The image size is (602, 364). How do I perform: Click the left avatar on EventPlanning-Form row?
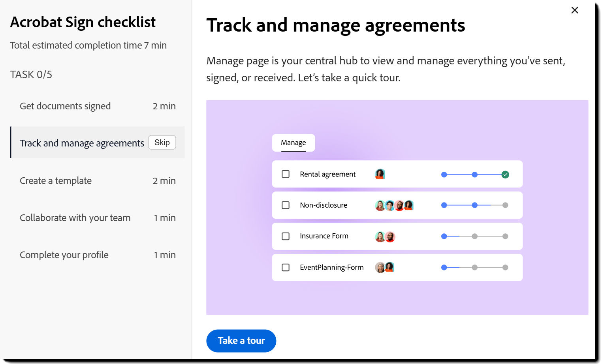coord(379,267)
